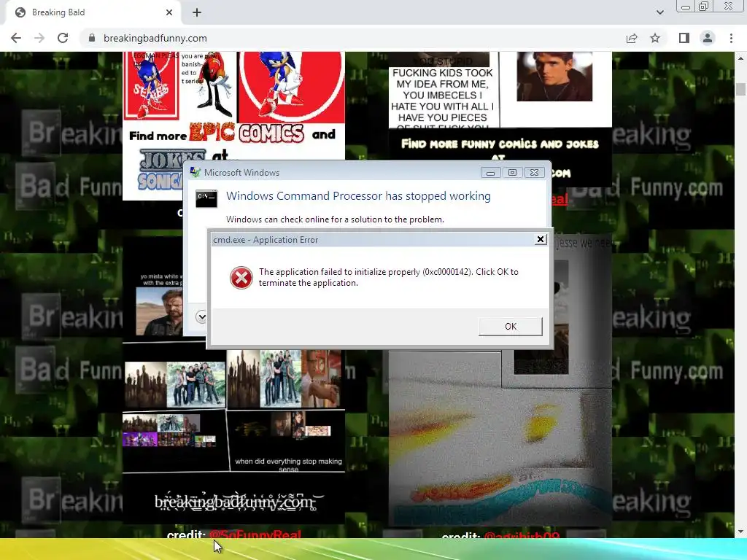The width and height of the screenshot is (747, 560).
Task: Open the Chrome profile menu
Action: (708, 38)
